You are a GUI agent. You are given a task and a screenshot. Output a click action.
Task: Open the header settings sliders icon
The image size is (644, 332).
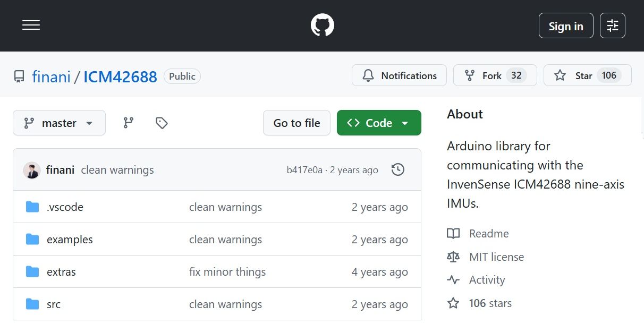point(612,25)
